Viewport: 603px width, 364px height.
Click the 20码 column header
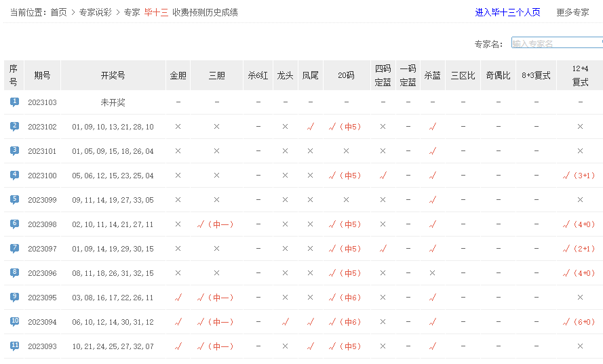tap(346, 75)
